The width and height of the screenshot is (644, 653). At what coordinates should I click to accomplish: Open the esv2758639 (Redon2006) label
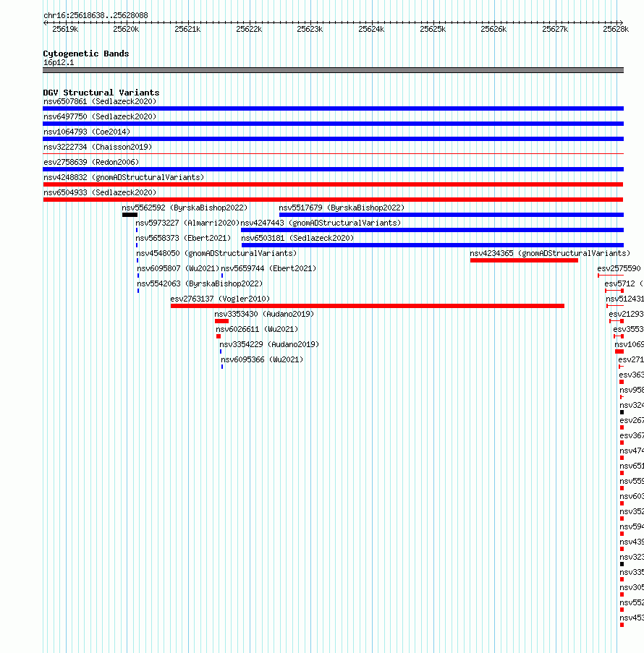click(91, 163)
